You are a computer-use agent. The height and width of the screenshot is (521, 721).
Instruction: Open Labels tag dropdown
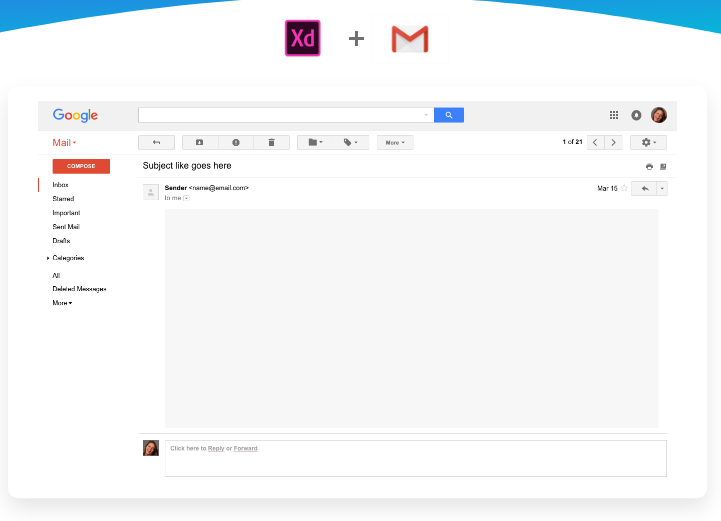(350, 143)
